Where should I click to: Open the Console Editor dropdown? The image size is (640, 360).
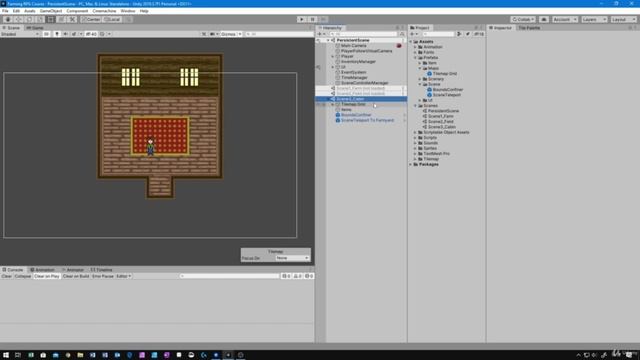[x=124, y=276]
